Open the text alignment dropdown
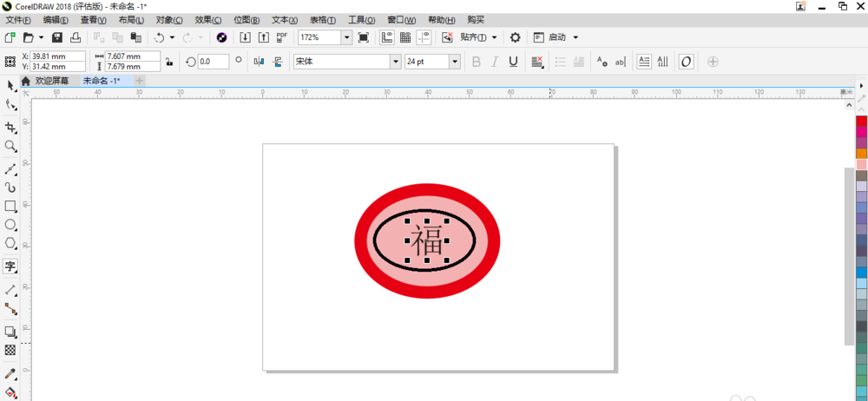 (x=537, y=62)
